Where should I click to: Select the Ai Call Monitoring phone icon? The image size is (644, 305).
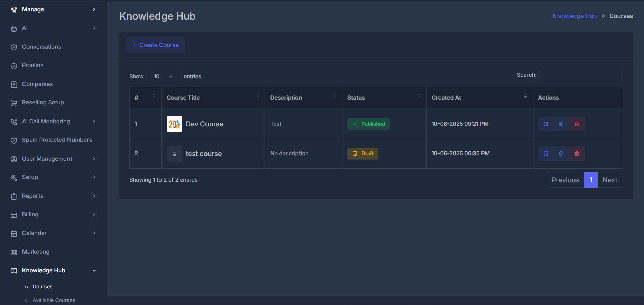[14, 121]
